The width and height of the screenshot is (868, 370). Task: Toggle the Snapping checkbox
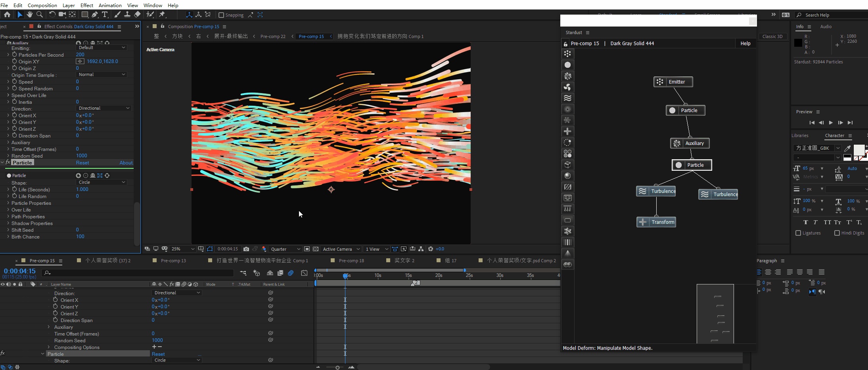221,15
